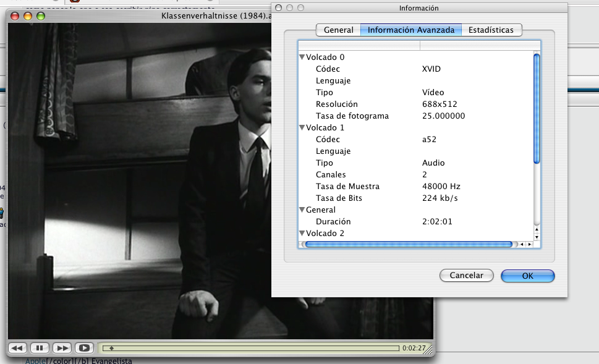Select the Tasa de Muestra row label
This screenshot has height=364, width=599.
pos(347,186)
